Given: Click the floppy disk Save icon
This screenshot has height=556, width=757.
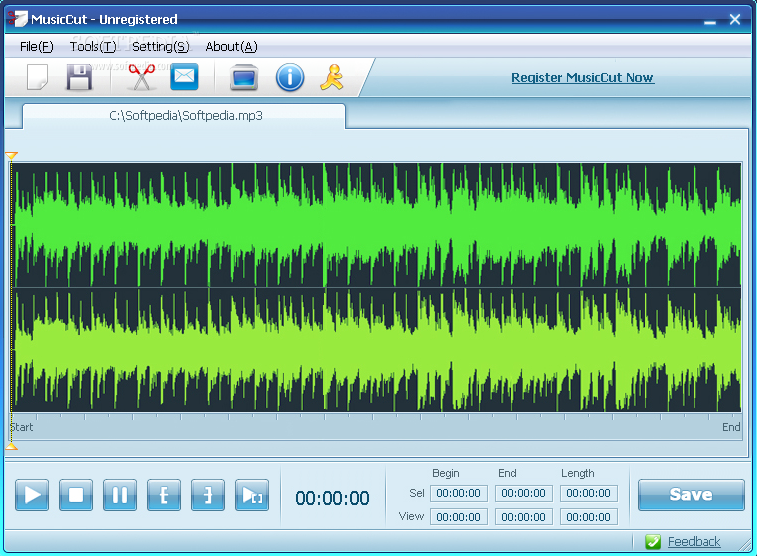Looking at the screenshot, I should click(79, 77).
